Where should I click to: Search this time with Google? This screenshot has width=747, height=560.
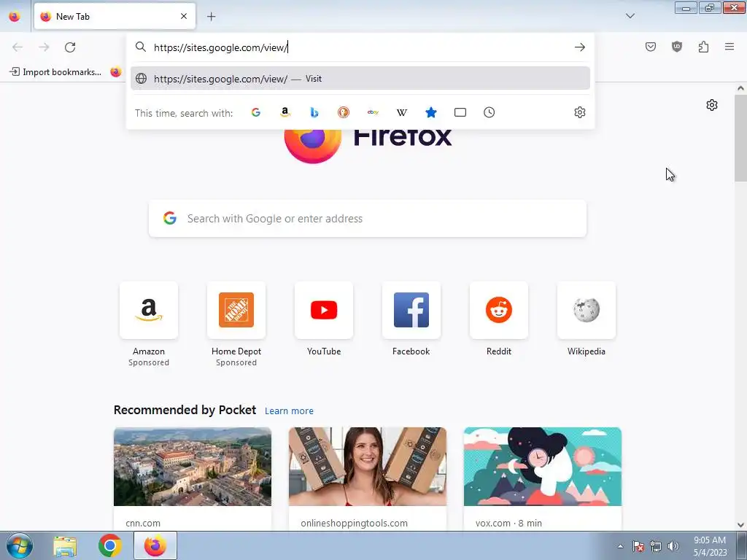[256, 112]
